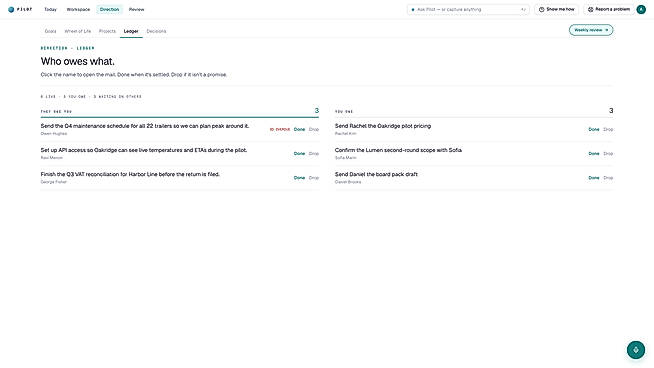The height and width of the screenshot is (368, 654).
Task: Select the Direction nav item
Action: pos(109,9)
